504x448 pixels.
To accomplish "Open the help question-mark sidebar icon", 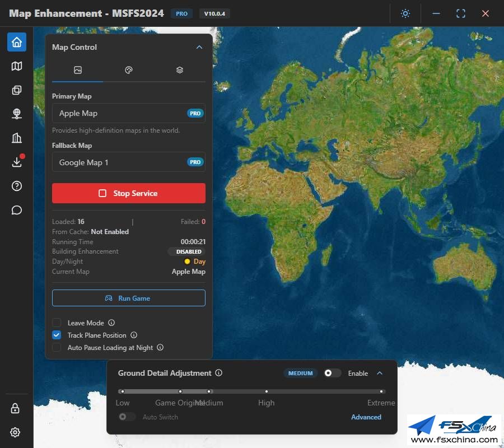I will tap(17, 186).
